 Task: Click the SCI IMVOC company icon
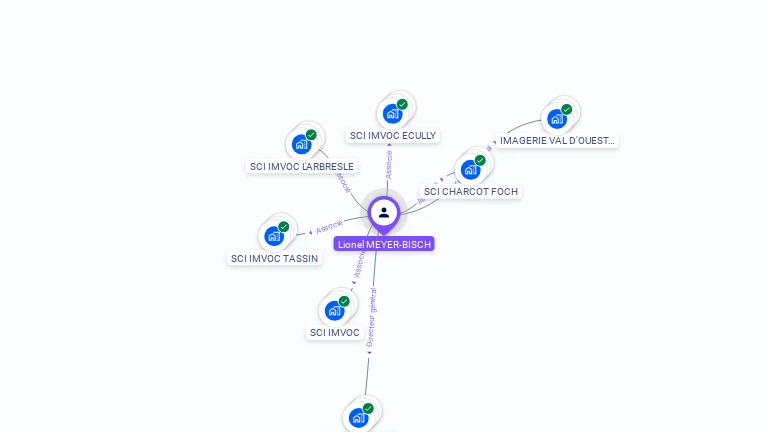(335, 311)
